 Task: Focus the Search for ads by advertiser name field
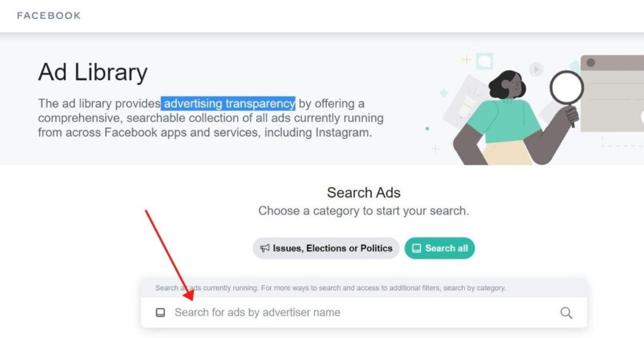pos(364,313)
